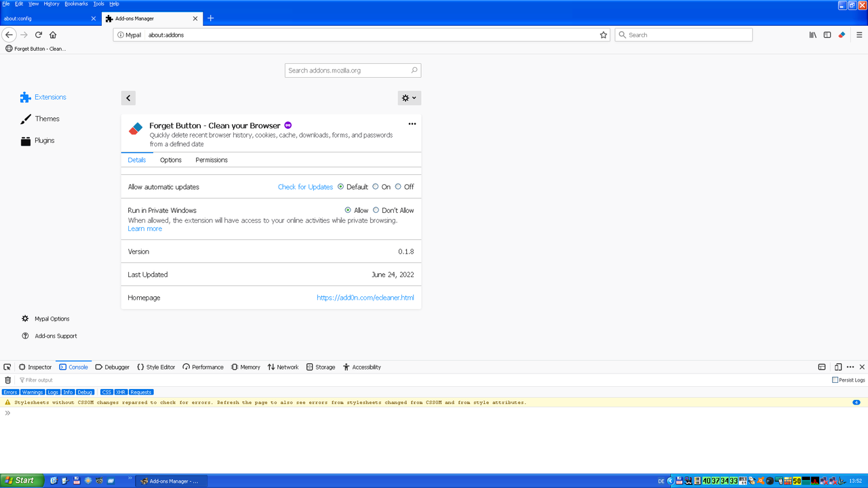Go back to the extensions list
The height and width of the screenshot is (488, 868).
[x=128, y=98]
